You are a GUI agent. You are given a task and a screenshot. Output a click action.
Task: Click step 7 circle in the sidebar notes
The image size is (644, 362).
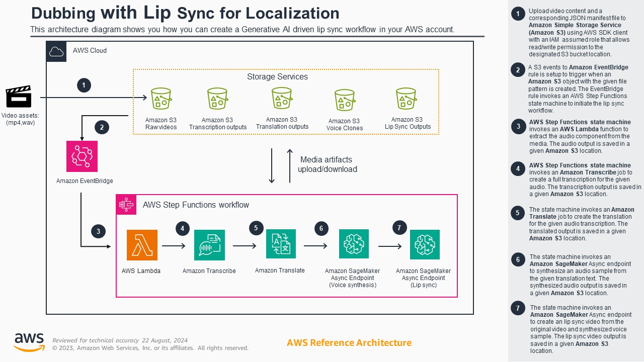point(518,308)
